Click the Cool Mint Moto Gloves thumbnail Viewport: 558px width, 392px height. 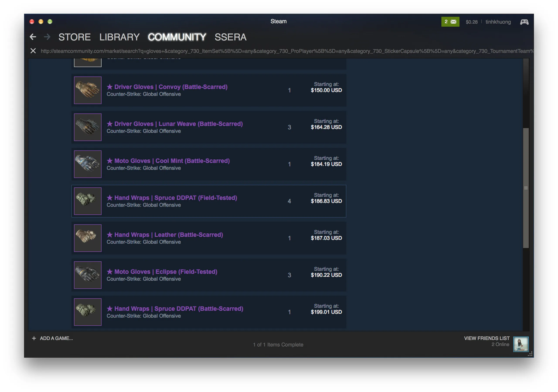[x=88, y=164]
